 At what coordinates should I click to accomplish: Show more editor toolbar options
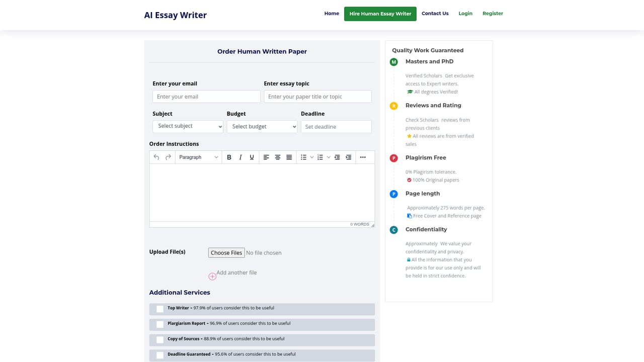(x=363, y=157)
